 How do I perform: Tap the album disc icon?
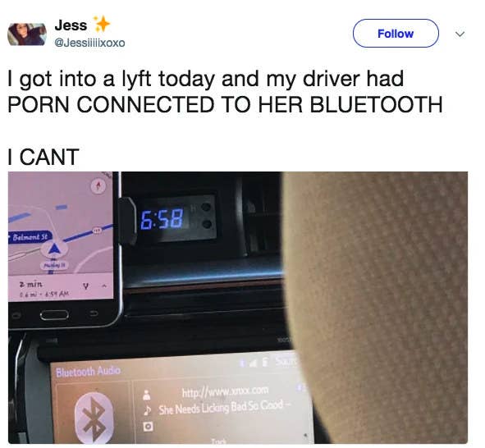[x=149, y=427]
